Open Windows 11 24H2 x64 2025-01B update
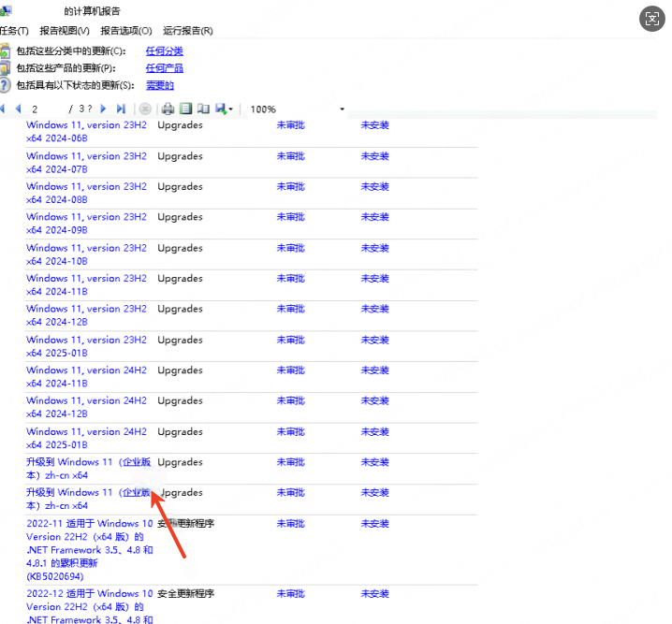The width and height of the screenshot is (672, 624). click(x=86, y=438)
